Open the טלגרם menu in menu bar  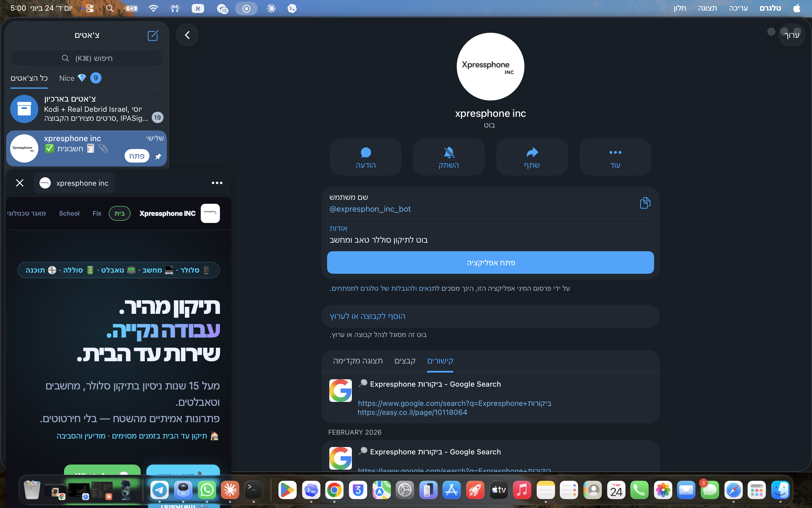(x=770, y=8)
